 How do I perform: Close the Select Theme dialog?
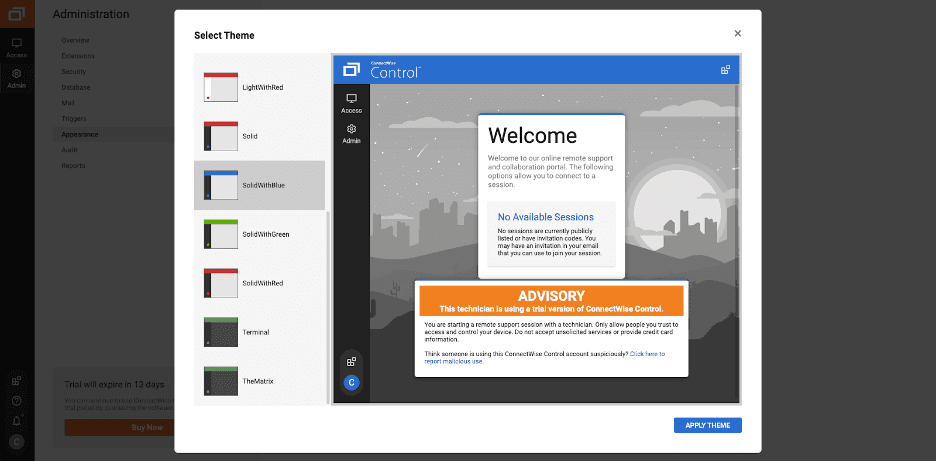[x=738, y=33]
